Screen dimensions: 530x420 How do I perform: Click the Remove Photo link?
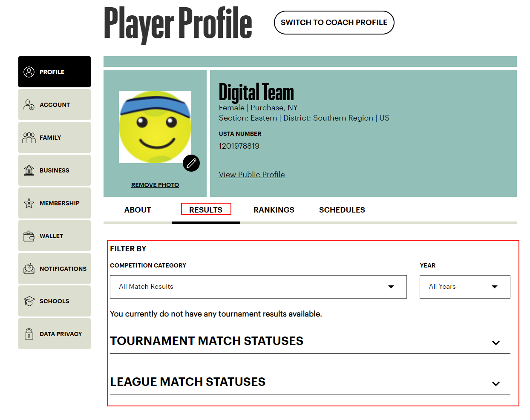pyautogui.click(x=155, y=185)
